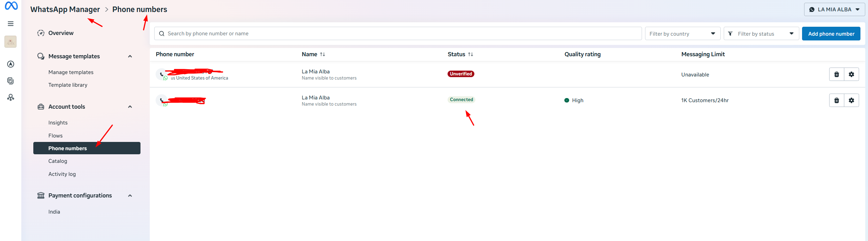
Task: Collapse the Account tools section chevron
Action: pyautogui.click(x=130, y=107)
